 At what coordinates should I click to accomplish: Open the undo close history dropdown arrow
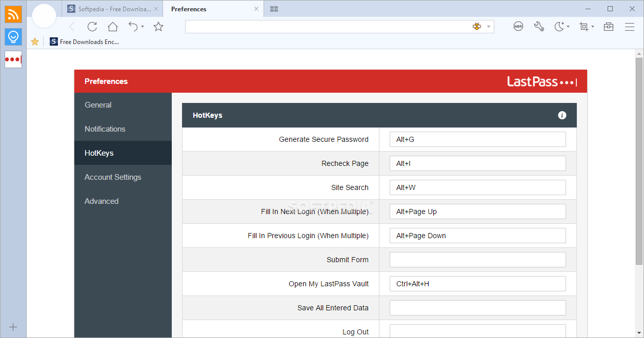[x=143, y=27]
